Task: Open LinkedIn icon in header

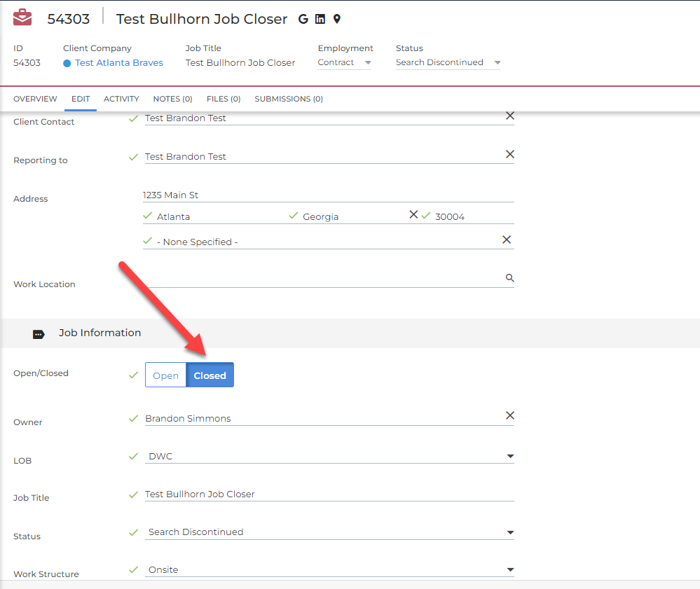Action: pos(320,19)
